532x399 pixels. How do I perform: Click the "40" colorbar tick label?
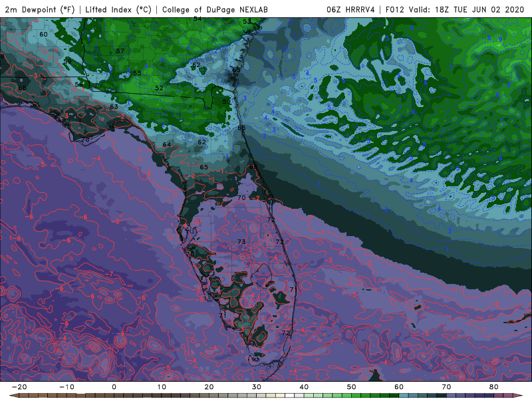[304, 387]
